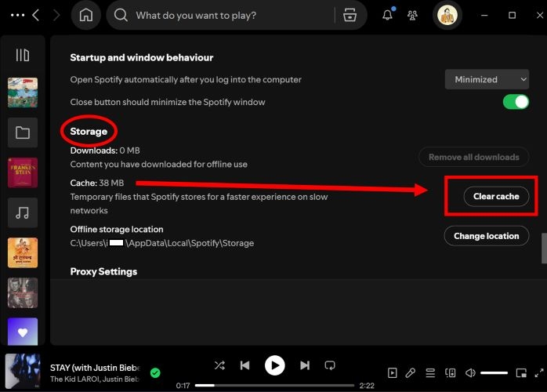Open Liked Songs heart tile
The height and width of the screenshot is (392, 547).
pyautogui.click(x=23, y=332)
